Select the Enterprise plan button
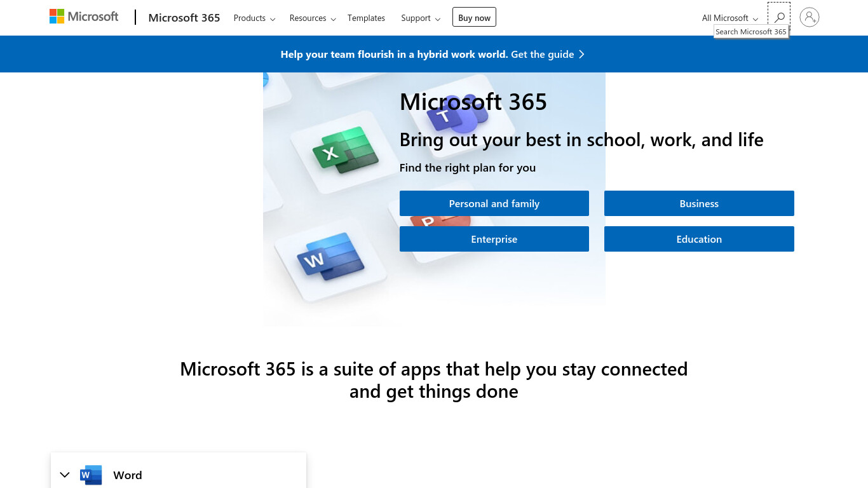Screen dimensions: 868x488 (x=494, y=239)
